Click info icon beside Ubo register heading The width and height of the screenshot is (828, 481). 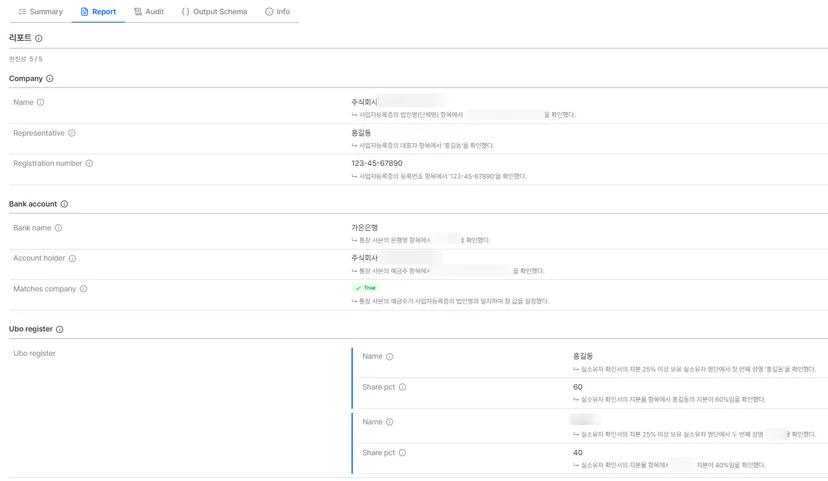[60, 329]
